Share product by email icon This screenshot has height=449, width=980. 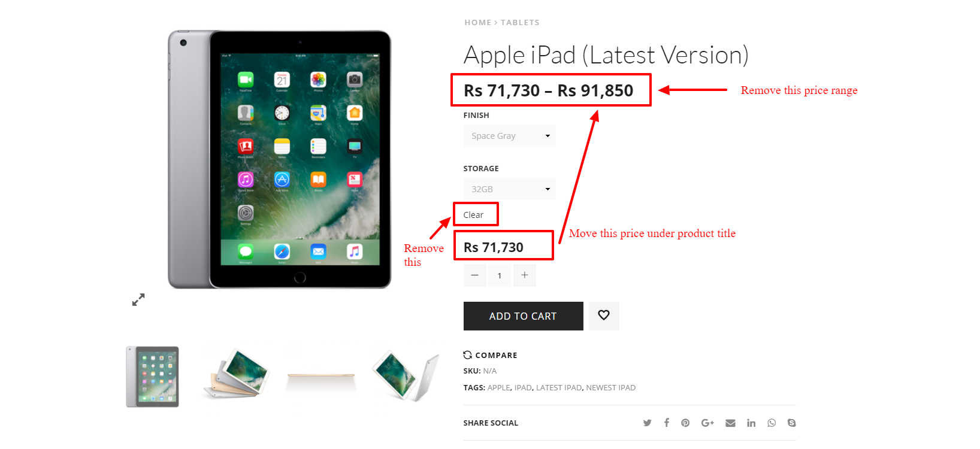tap(730, 423)
